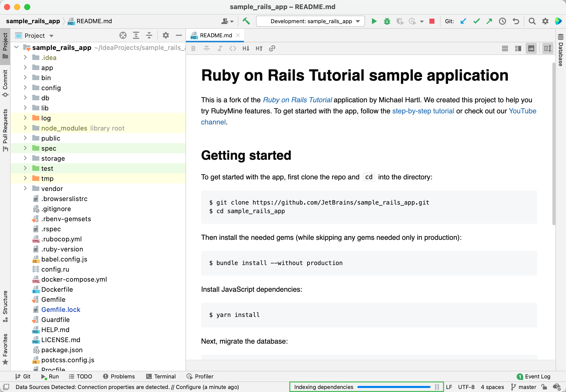Image resolution: width=566 pixels, height=392 pixels.
Task: Open the step-by-step tutorial link
Action: (423, 111)
